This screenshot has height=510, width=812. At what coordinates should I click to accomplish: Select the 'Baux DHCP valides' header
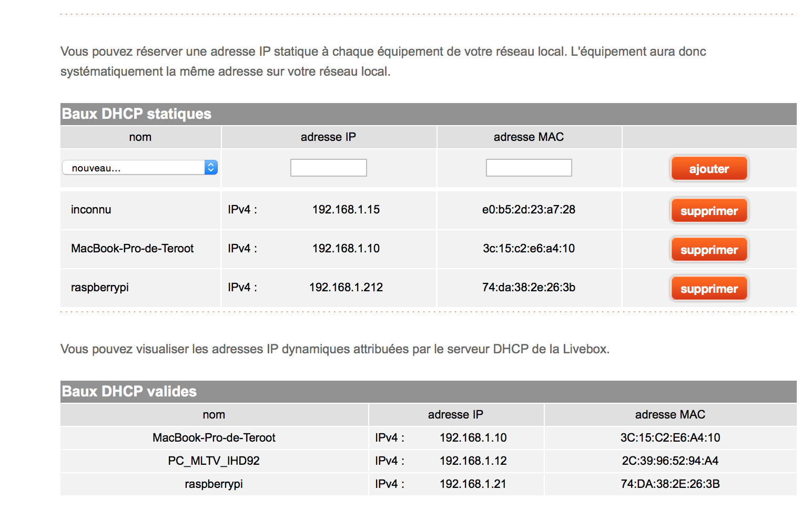(129, 391)
